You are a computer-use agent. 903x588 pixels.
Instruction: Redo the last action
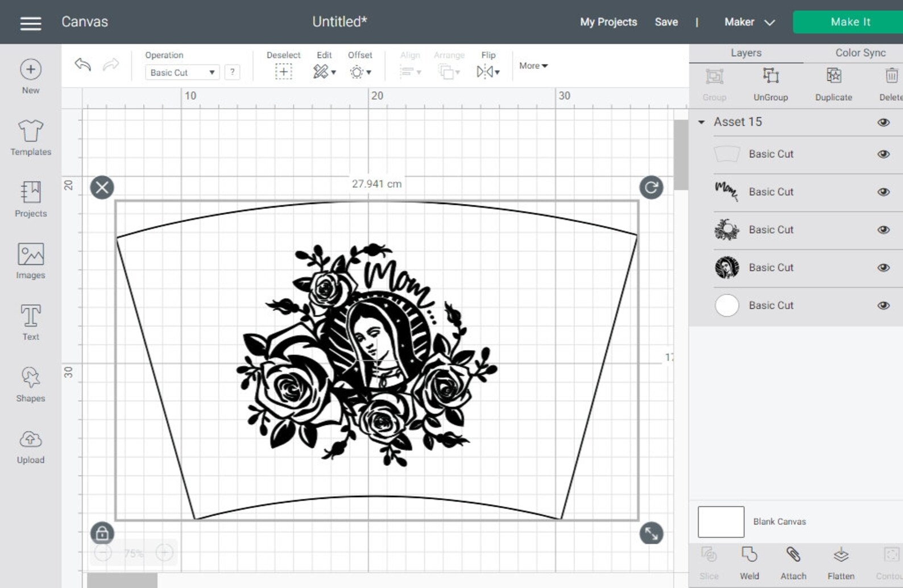click(111, 64)
